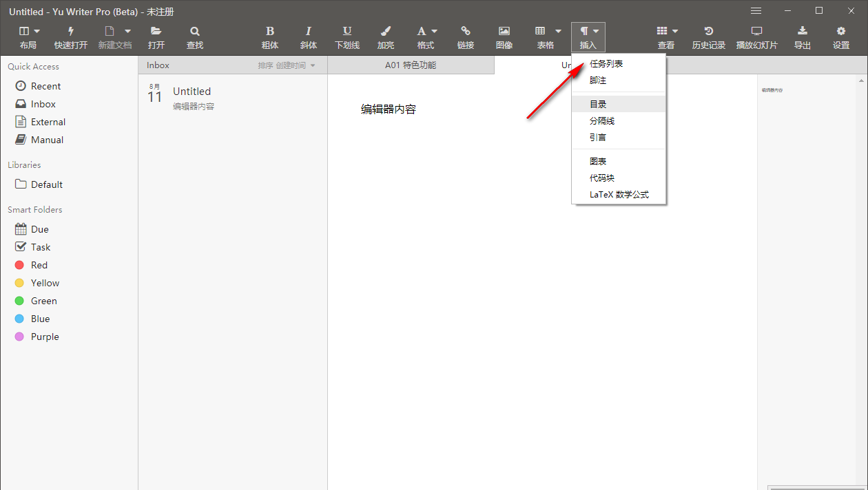Open the 布局 layout icon
Viewport: 868px width, 490px height.
[24, 31]
